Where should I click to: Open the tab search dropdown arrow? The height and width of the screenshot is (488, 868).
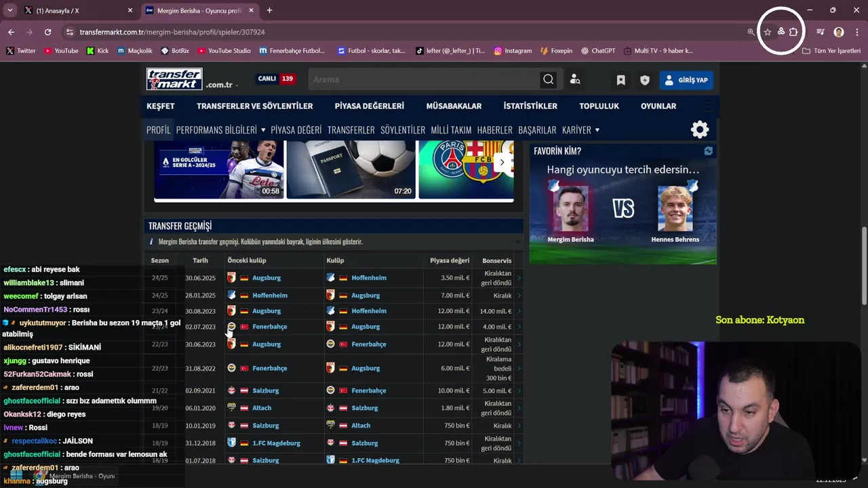9,10
